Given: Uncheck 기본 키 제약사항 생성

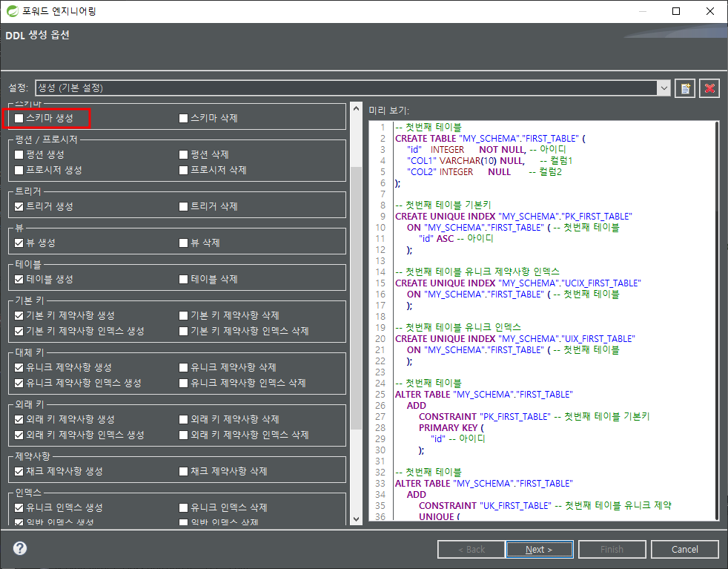Looking at the screenshot, I should click(x=19, y=315).
